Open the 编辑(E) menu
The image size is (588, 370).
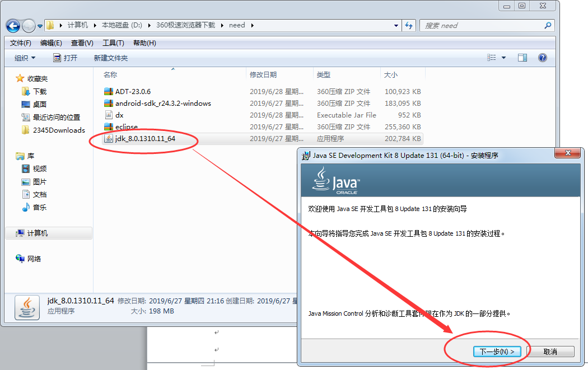point(51,43)
